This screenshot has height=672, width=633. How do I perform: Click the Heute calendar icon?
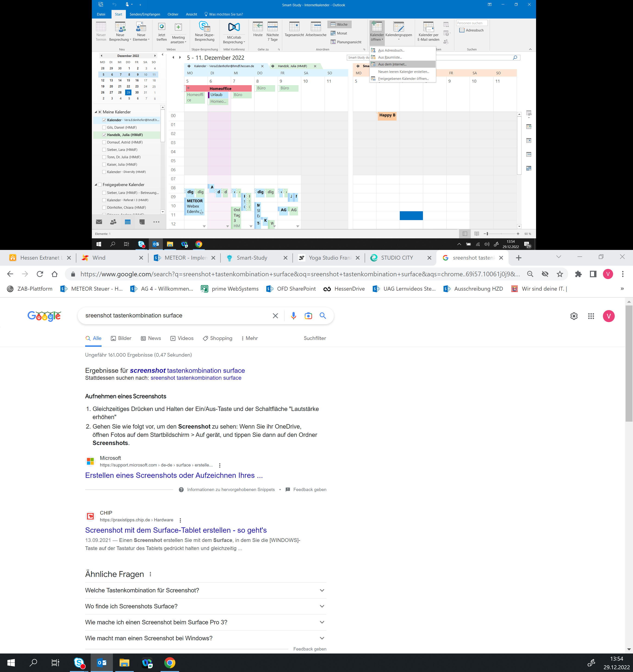click(258, 27)
